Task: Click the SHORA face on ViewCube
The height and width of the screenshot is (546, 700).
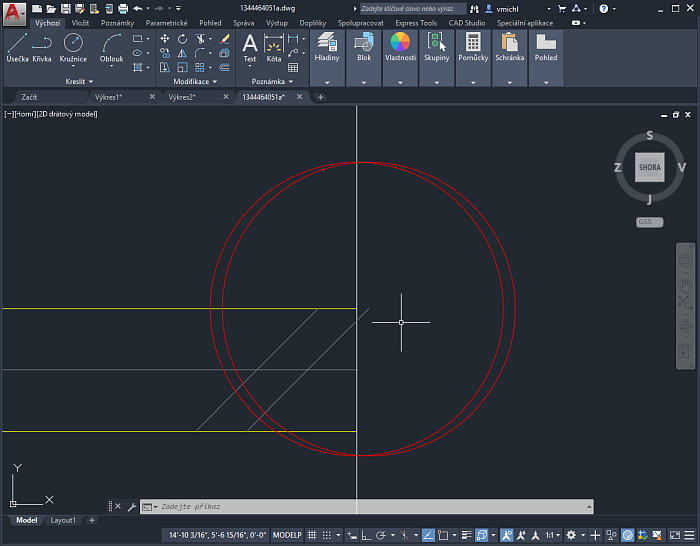Action: [649, 169]
